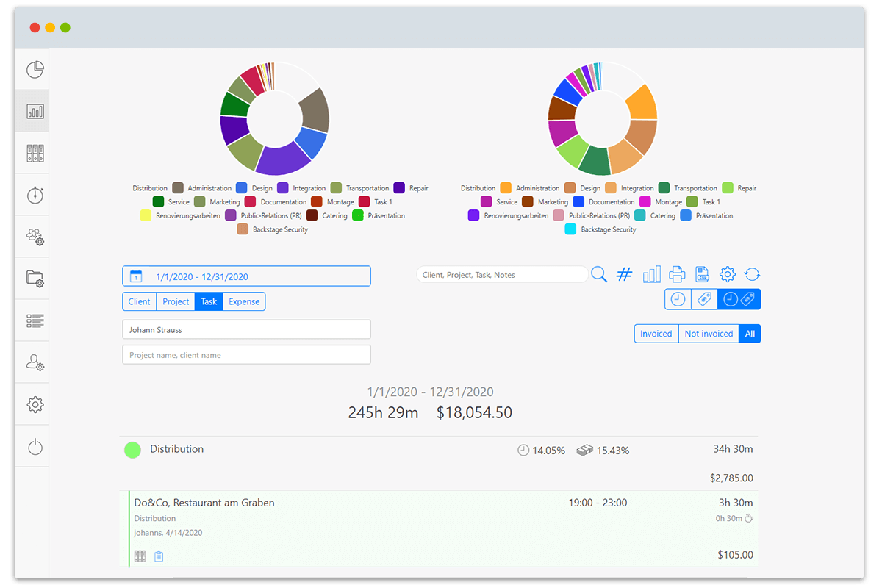
Task: Click the total 245h 29m value
Action: [383, 413]
